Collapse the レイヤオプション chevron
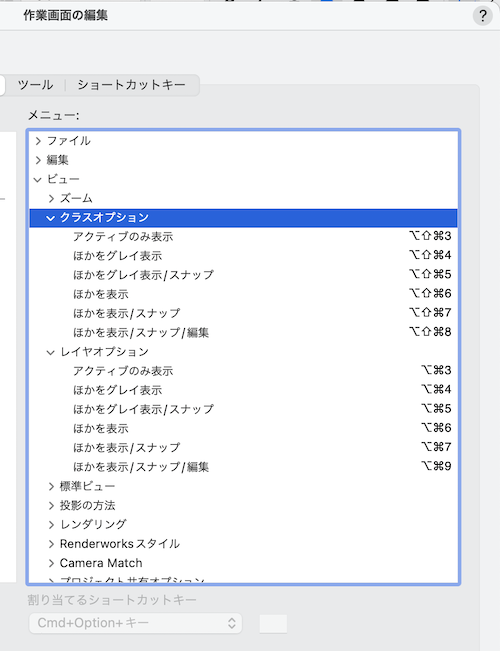 (50, 352)
